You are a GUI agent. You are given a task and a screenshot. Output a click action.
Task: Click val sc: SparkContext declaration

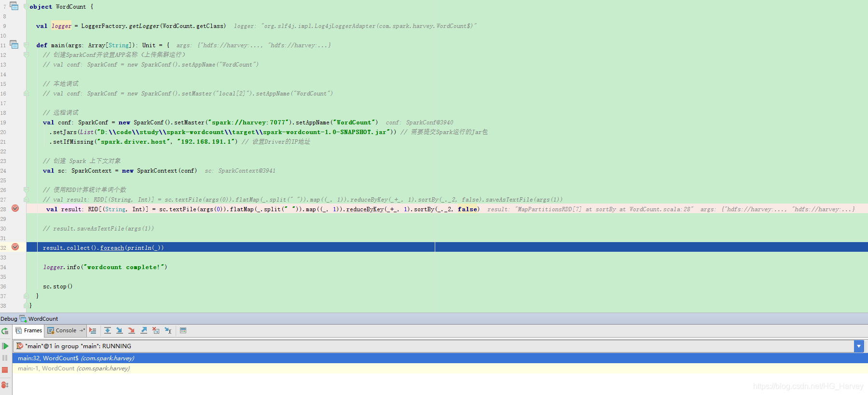[x=120, y=171]
